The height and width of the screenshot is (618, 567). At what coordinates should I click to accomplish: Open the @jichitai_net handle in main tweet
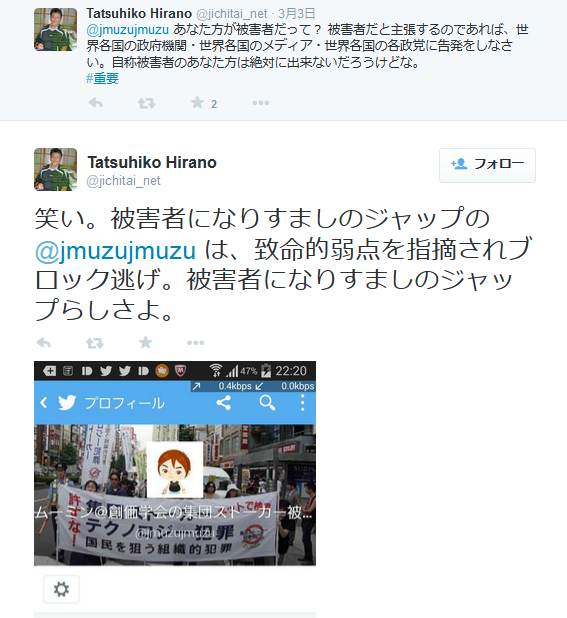click(123, 181)
